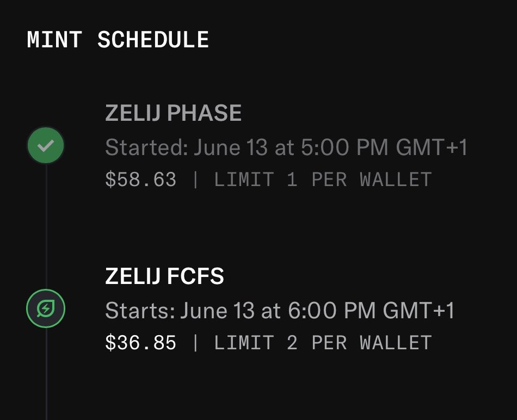Screen dimensions: 517x420
Task: Click the separator bar after $36.85
Action: [x=195, y=343]
